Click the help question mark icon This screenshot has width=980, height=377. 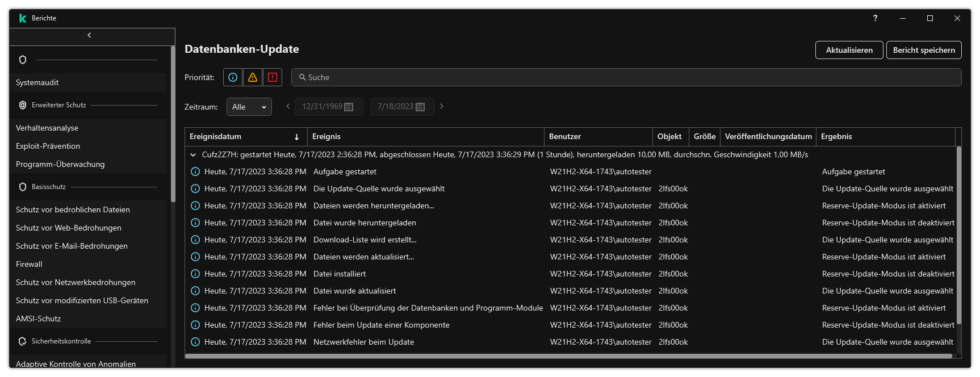click(x=875, y=18)
